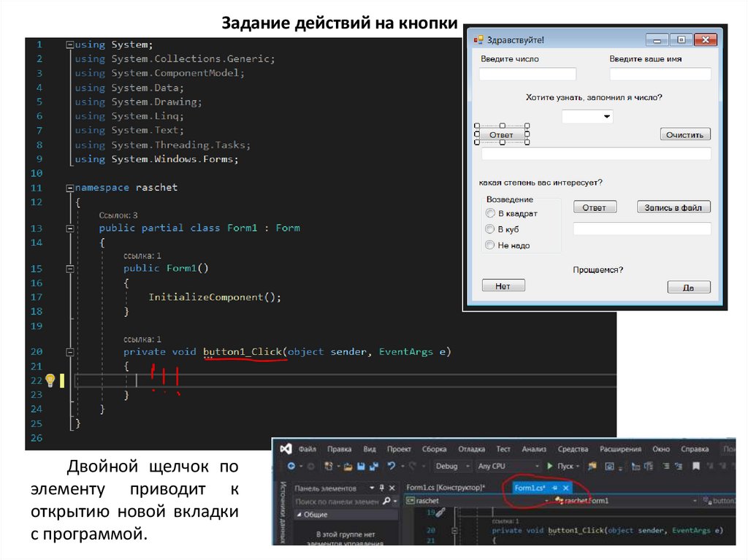Viewport: 748px width, 560px height.
Task: Click the lightbulb quick actions icon
Action: (50, 380)
